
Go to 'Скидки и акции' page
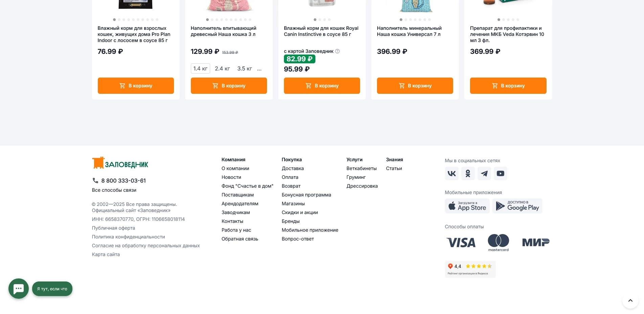[299, 212]
